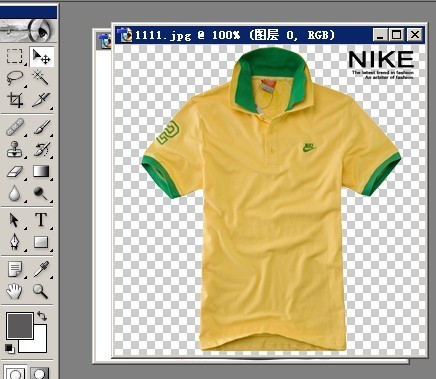436x379 pixels.
Task: Open the foreground color picker
Action: point(20,326)
